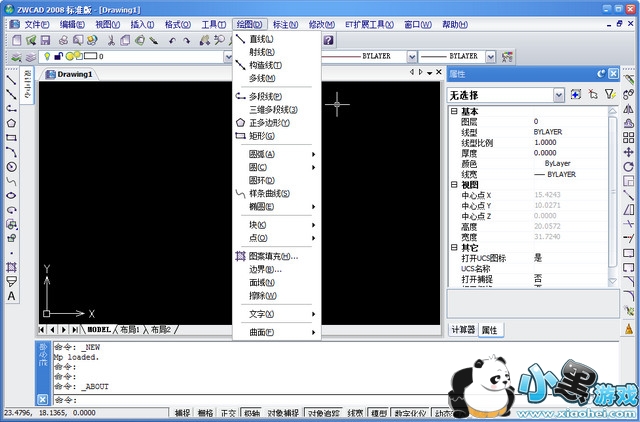The width and height of the screenshot is (640, 422).
Task: Choose 多段线(P) from the draw menu
Action: (x=277, y=97)
